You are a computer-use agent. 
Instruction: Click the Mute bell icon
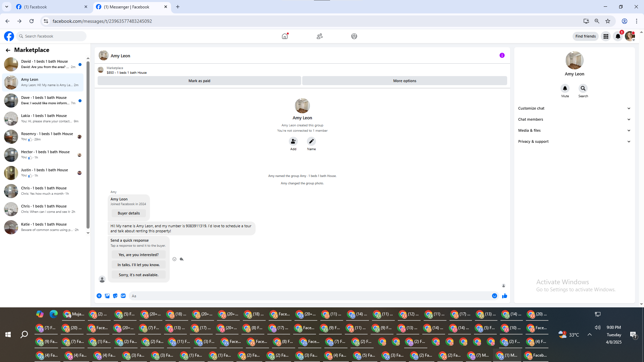565,88
